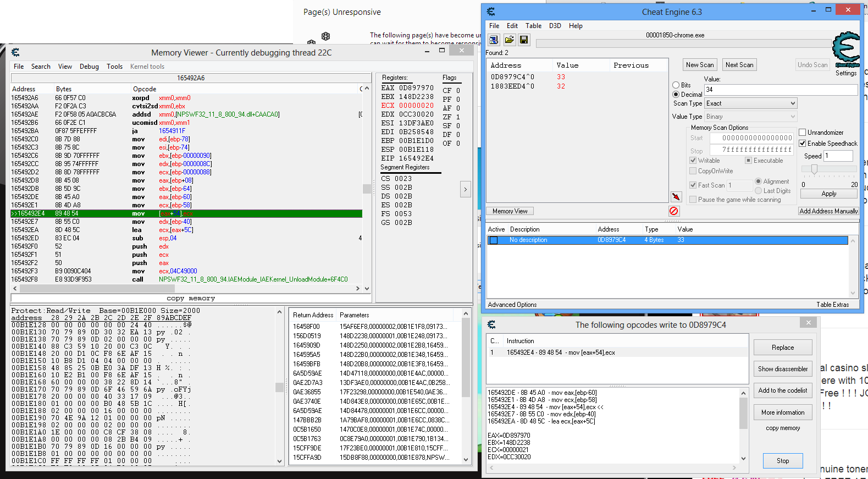
Task: Enable the Unrandomizer checkbox
Action: [803, 133]
